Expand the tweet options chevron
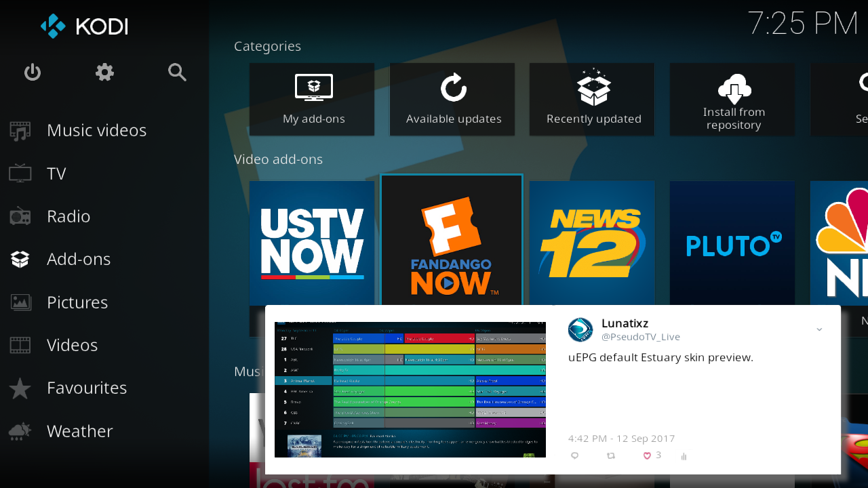 (819, 329)
